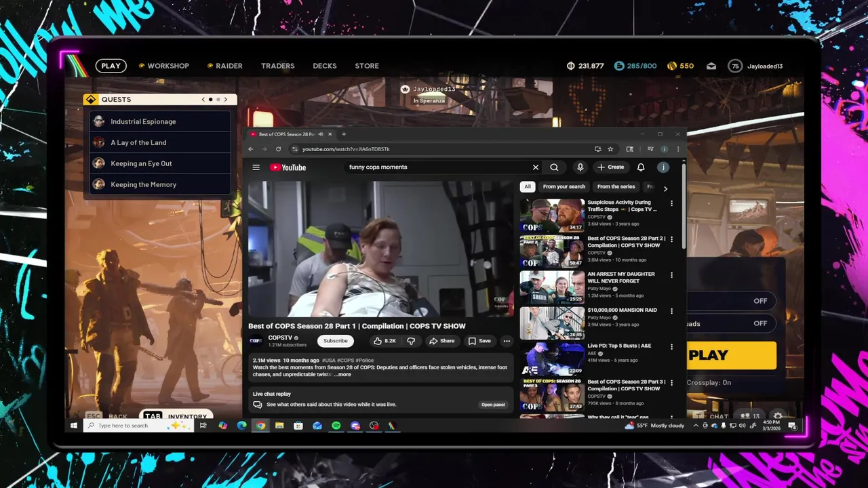Click the 231,877 coins balance

[x=585, y=66]
